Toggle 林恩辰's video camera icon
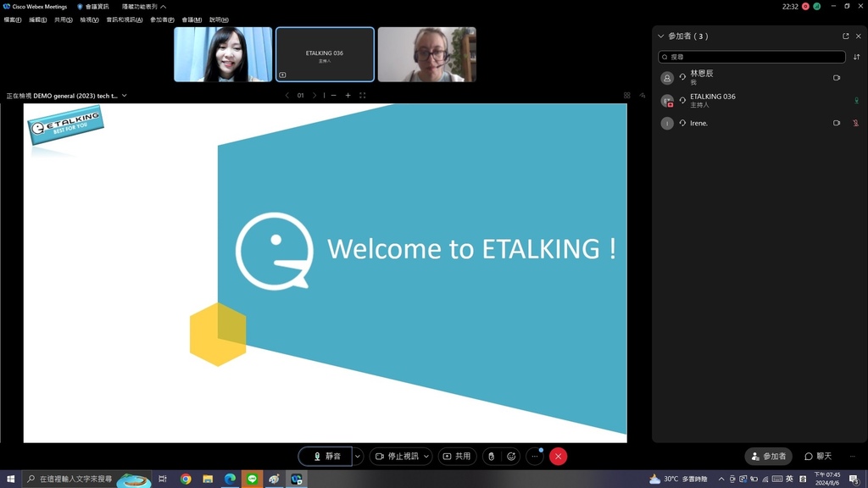868x488 pixels. coord(837,78)
